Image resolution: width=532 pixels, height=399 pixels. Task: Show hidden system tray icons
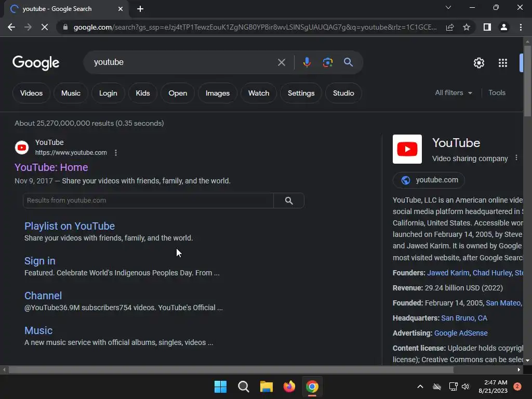[420, 387]
